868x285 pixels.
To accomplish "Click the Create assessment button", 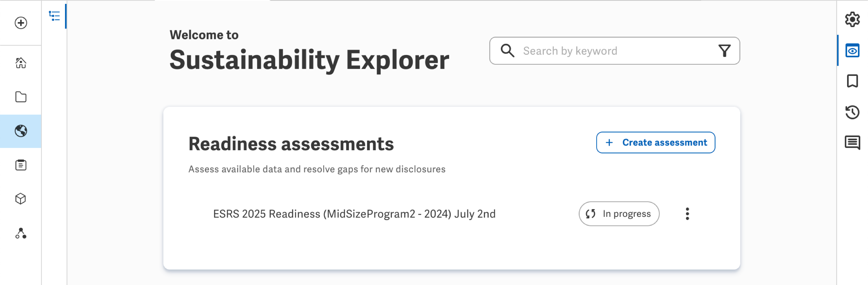I will [656, 142].
